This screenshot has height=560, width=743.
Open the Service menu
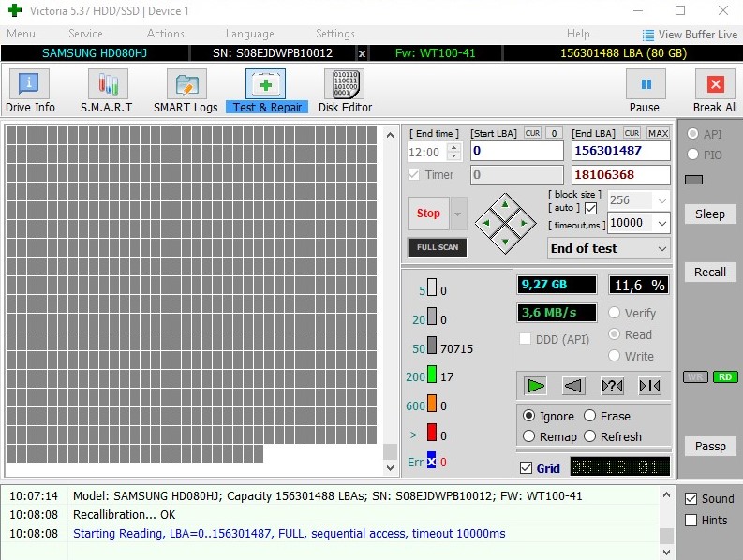[x=85, y=34]
